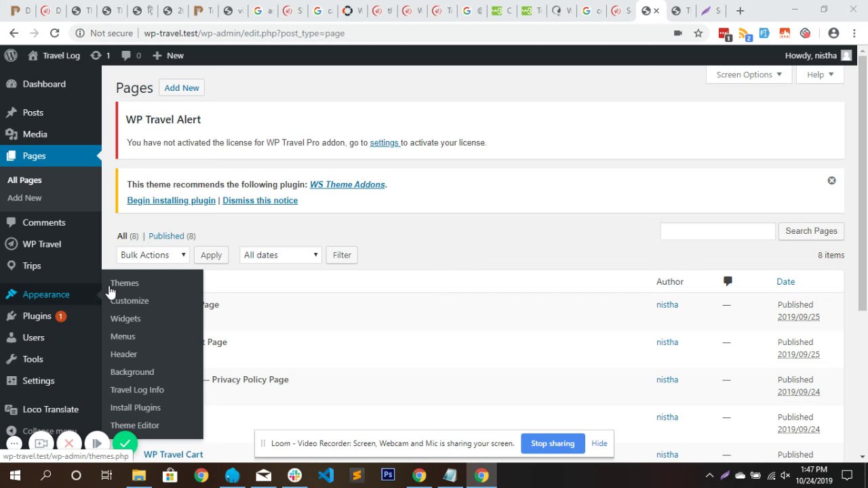Image resolution: width=868 pixels, height=488 pixels.
Task: Select Menus from the Appearance flyout
Action: click(x=123, y=336)
